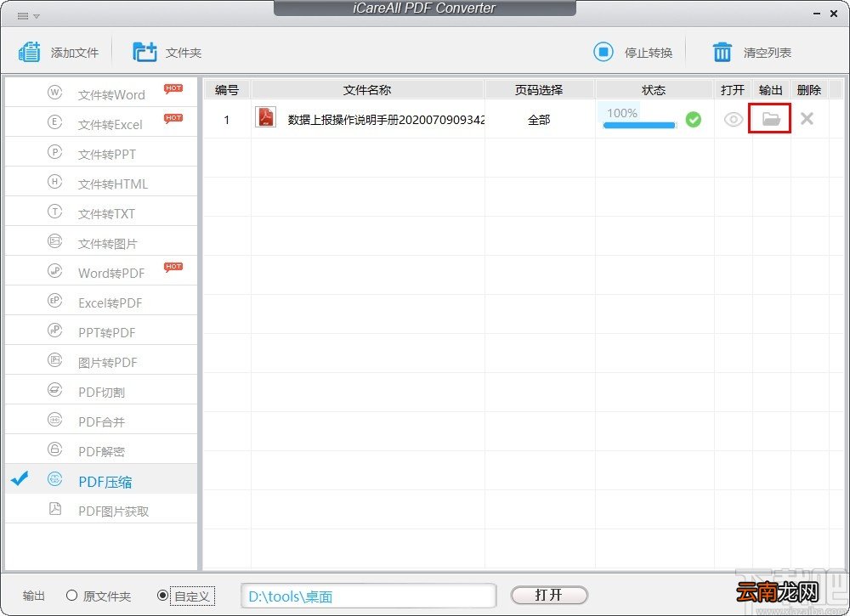Click the Excel转PDF circle icon

(54, 301)
